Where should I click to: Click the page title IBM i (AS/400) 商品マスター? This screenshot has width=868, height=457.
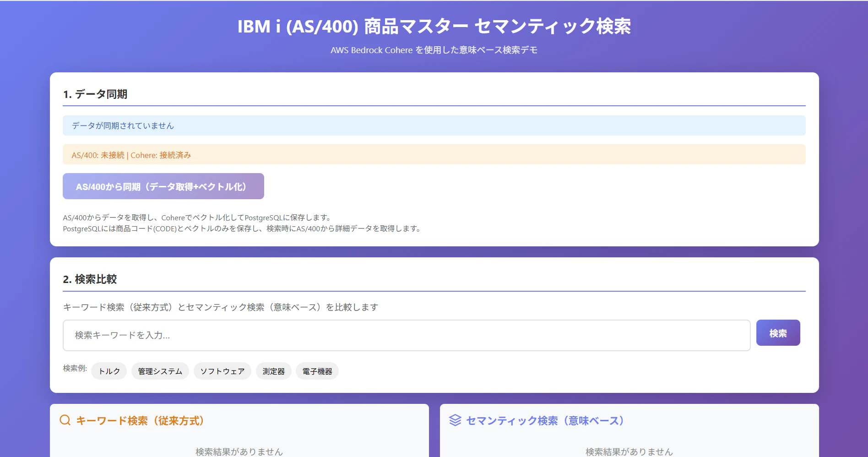click(x=434, y=26)
